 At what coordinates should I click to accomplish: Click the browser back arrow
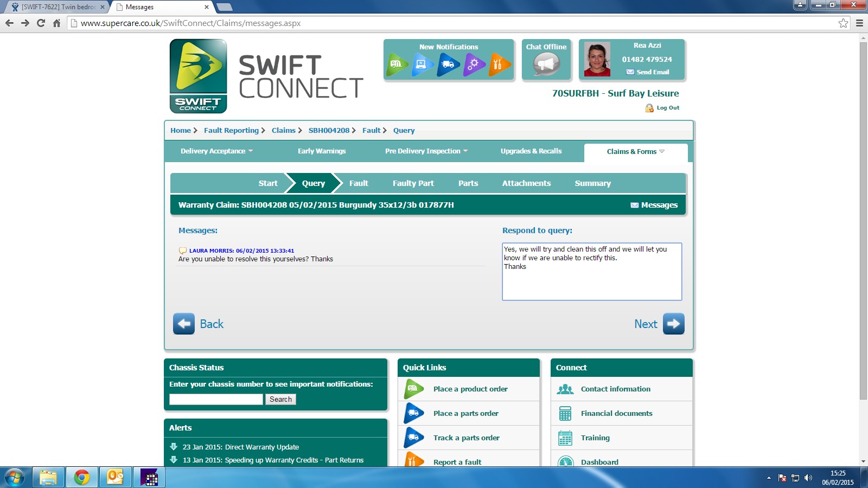click(x=9, y=23)
